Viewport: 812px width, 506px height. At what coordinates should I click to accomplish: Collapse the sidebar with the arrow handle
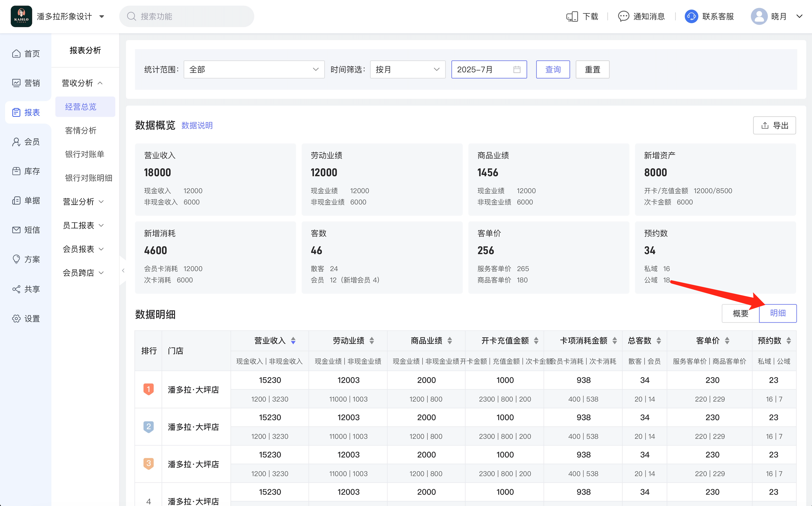point(123,270)
